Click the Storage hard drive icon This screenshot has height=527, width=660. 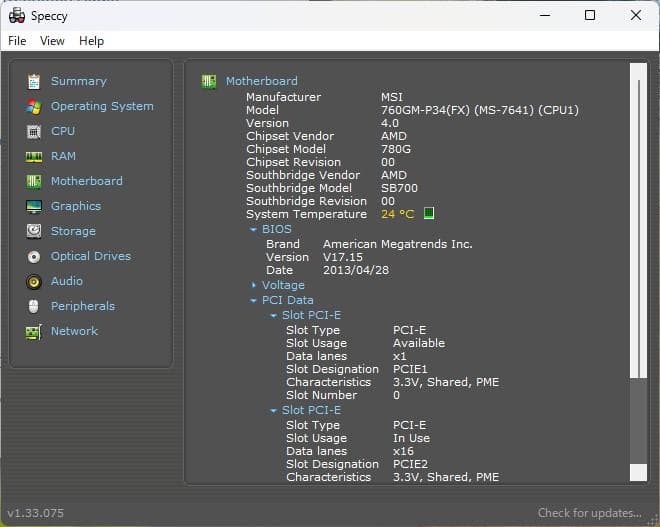(x=34, y=232)
